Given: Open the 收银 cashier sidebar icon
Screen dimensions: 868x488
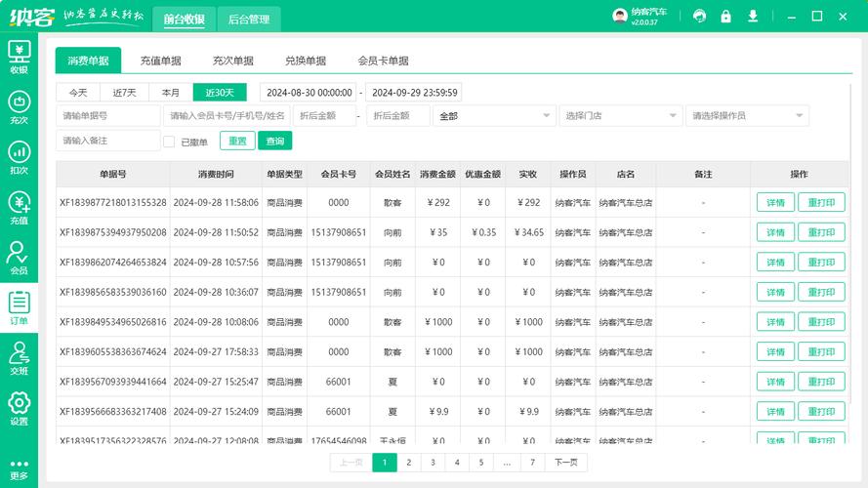Looking at the screenshot, I should pos(19,57).
